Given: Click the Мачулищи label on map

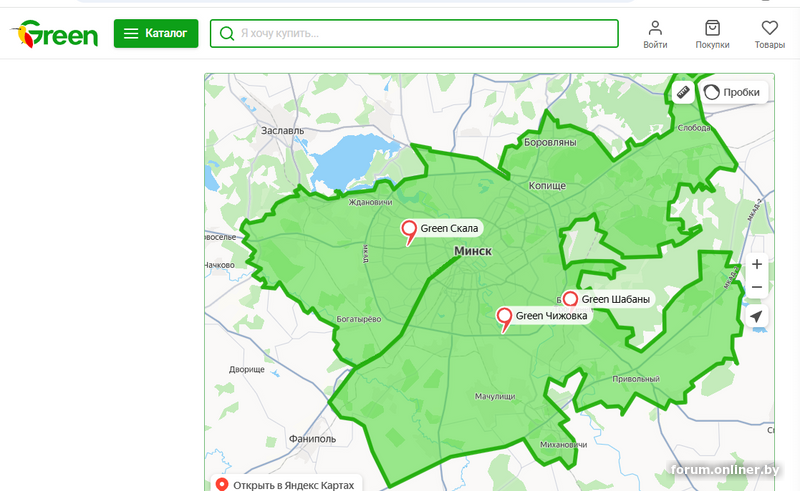Looking at the screenshot, I should pos(495,397).
